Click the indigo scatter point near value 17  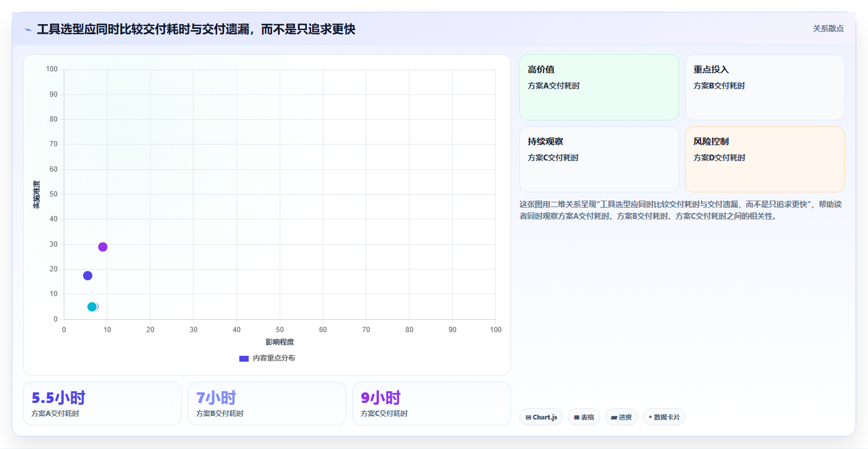88,276
